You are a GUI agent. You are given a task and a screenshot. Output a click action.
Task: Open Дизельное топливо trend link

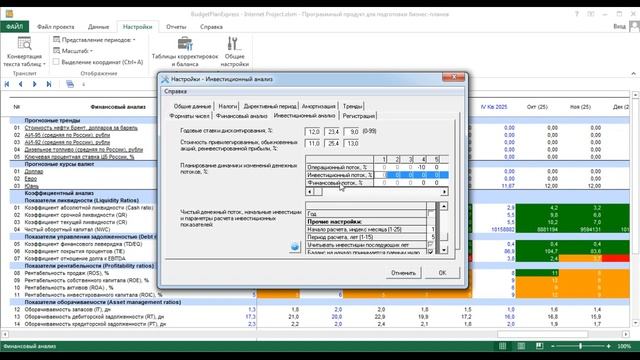point(84,149)
